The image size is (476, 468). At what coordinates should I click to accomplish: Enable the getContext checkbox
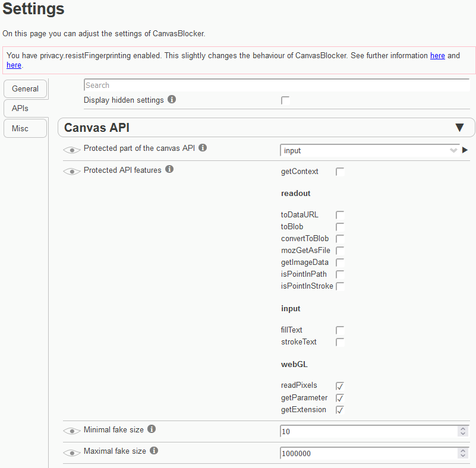coord(339,171)
